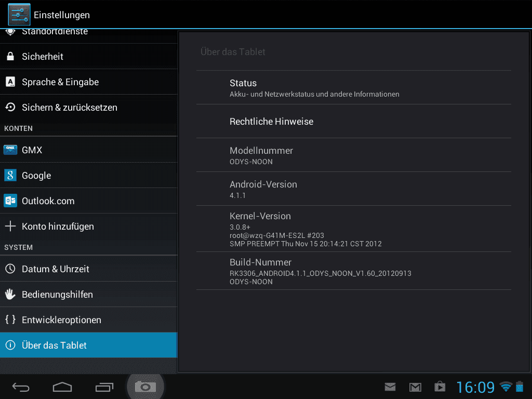Tap the screenshot camera button in navigation bar

coord(145,387)
